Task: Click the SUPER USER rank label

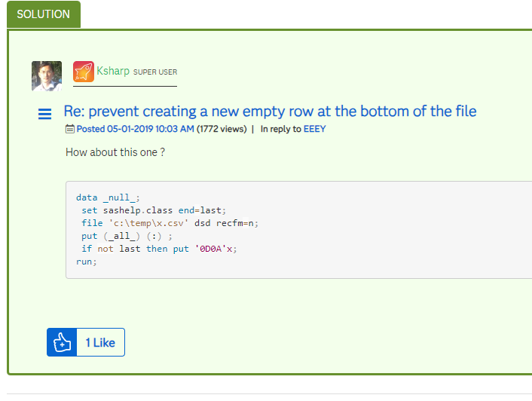Action: click(155, 72)
